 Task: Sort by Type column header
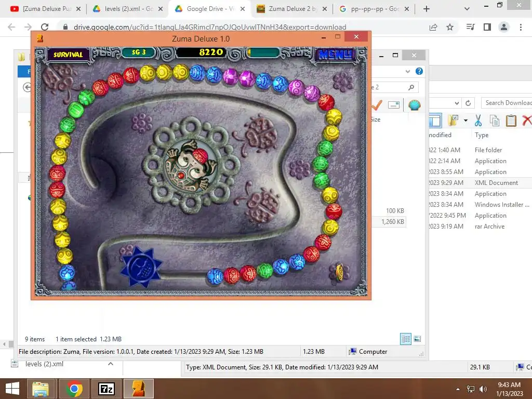(482, 135)
